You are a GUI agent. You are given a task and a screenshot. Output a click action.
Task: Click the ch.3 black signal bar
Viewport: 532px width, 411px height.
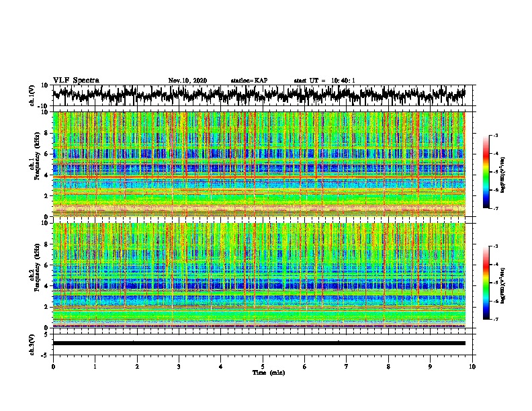(x=259, y=343)
